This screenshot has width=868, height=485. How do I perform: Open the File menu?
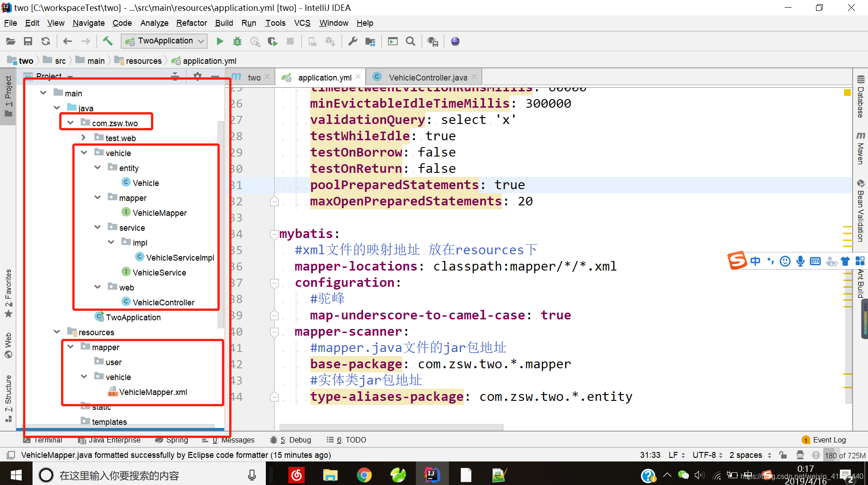[x=10, y=23]
